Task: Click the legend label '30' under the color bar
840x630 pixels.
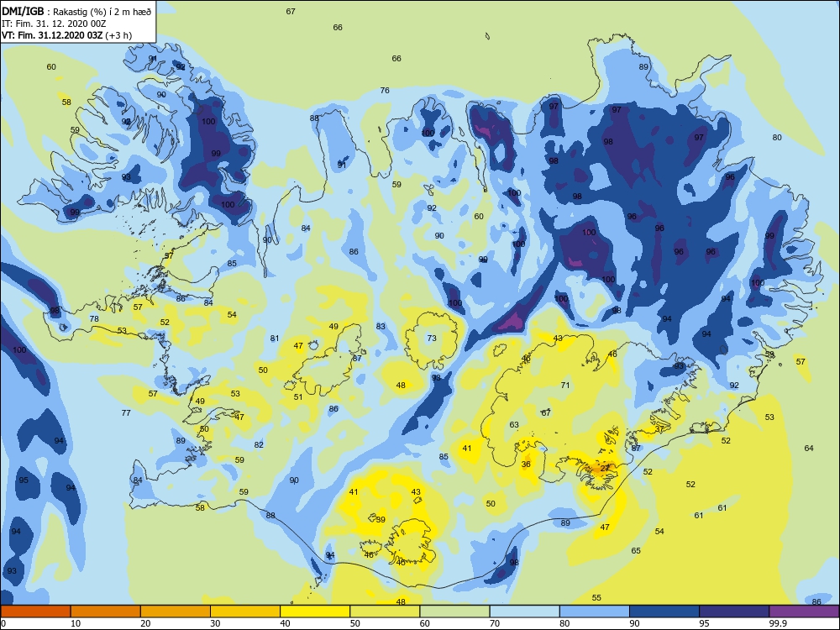Action: click(215, 623)
